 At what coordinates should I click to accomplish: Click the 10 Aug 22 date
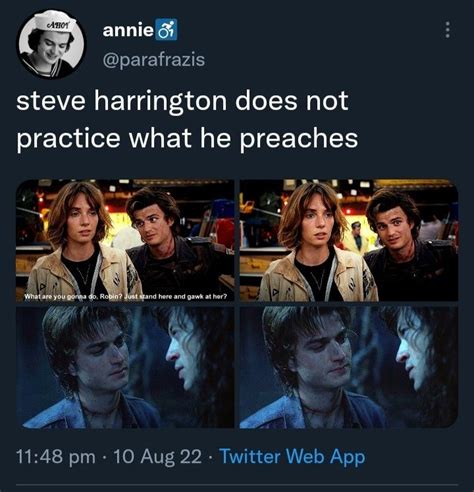point(158,457)
